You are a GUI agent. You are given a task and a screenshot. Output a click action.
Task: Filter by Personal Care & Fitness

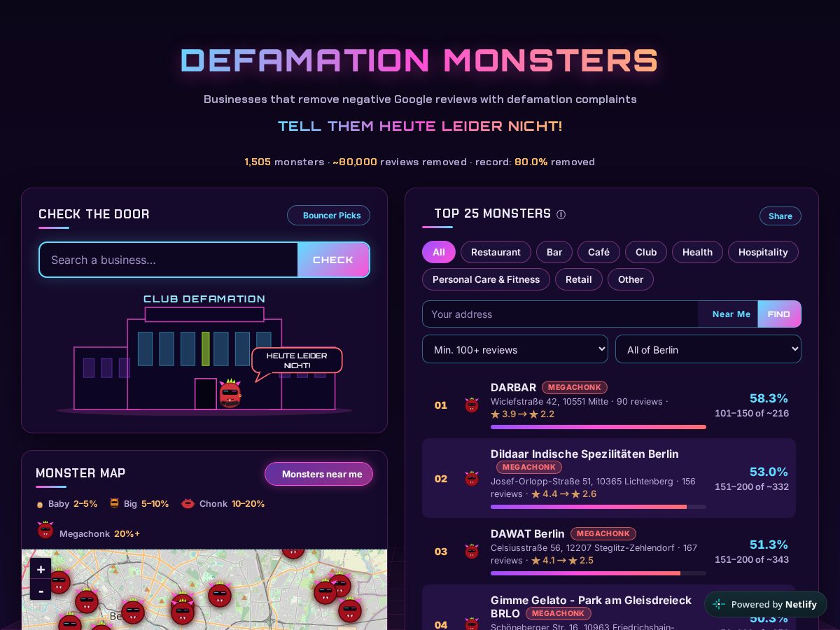pyautogui.click(x=486, y=279)
